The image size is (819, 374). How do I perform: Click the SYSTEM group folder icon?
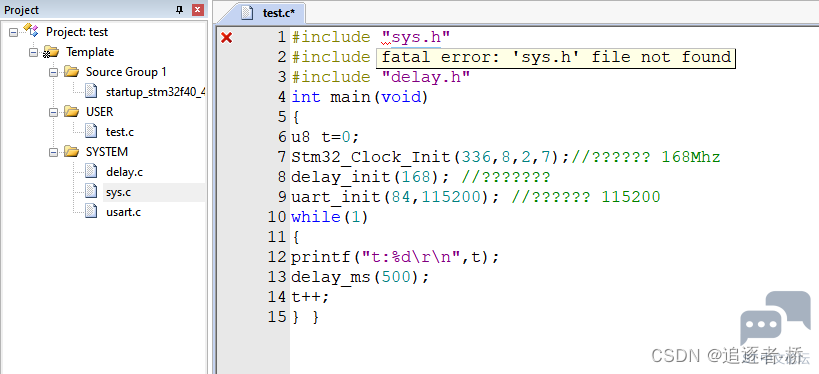tap(71, 152)
